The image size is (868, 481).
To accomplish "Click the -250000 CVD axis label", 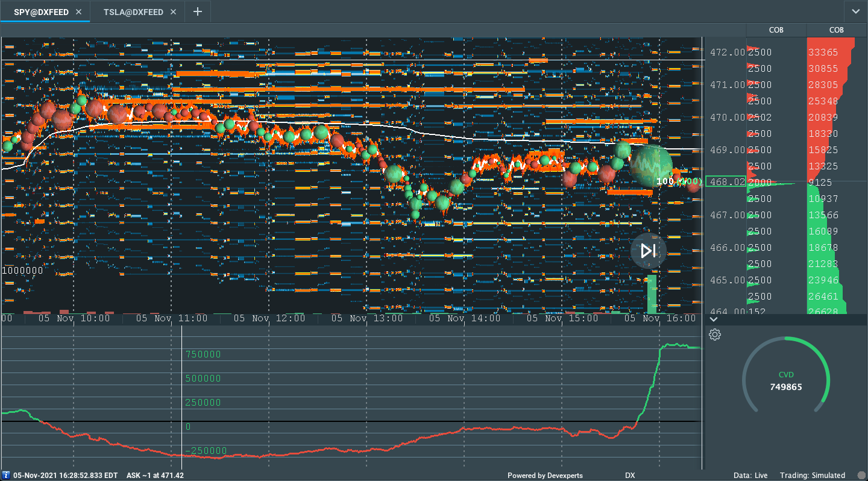I will point(206,451).
